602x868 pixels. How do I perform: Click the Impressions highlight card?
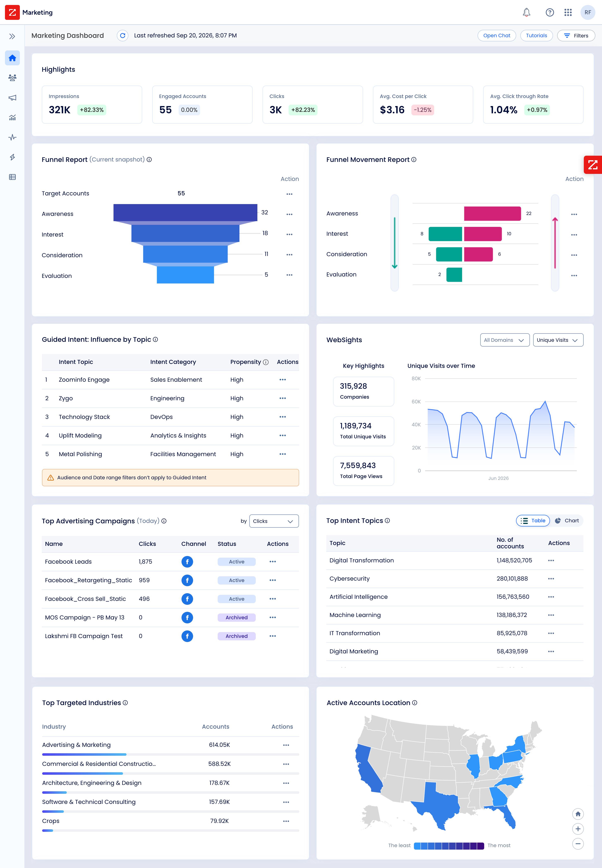click(92, 104)
